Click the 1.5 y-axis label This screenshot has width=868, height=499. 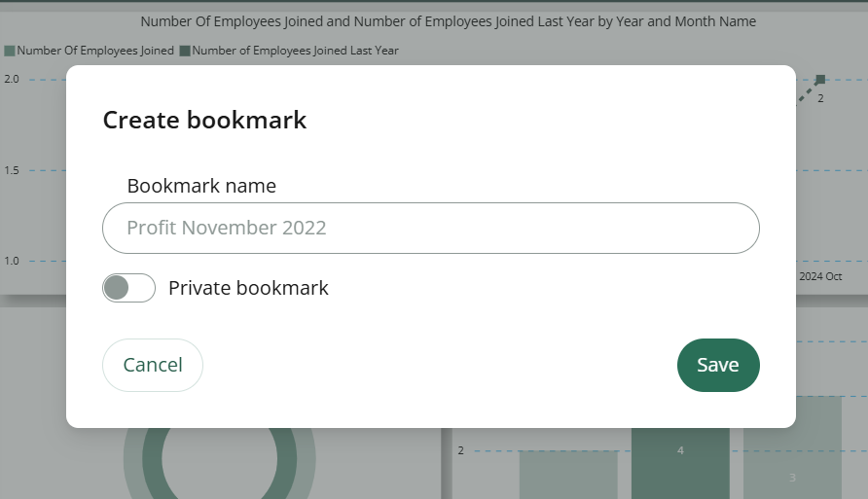tap(12, 170)
